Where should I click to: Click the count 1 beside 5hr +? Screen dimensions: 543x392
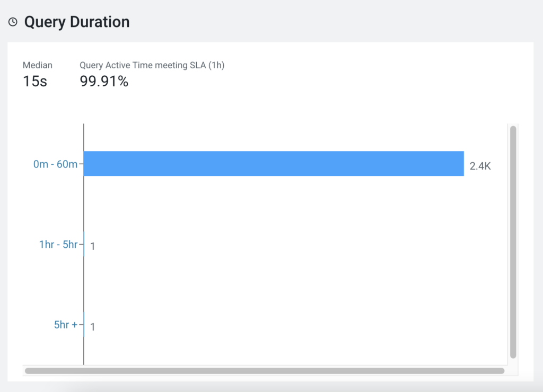pos(92,327)
